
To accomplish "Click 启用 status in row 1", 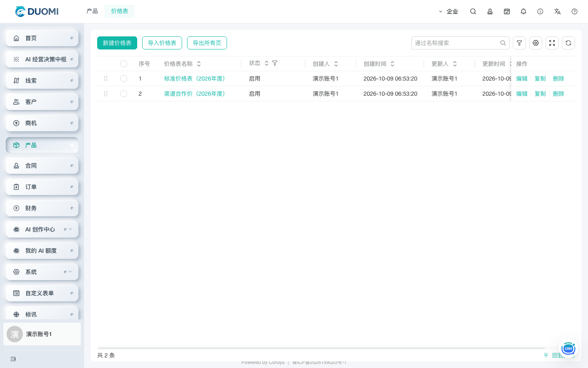I will pos(255,79).
